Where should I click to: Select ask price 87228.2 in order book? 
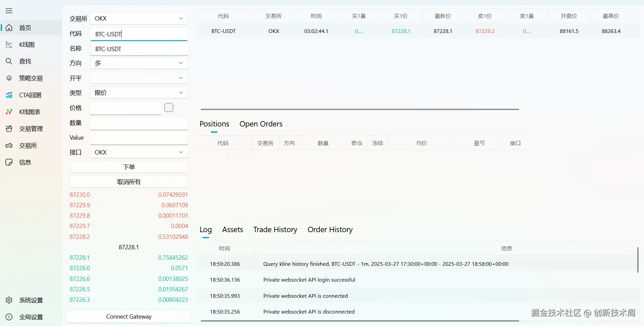coord(80,237)
